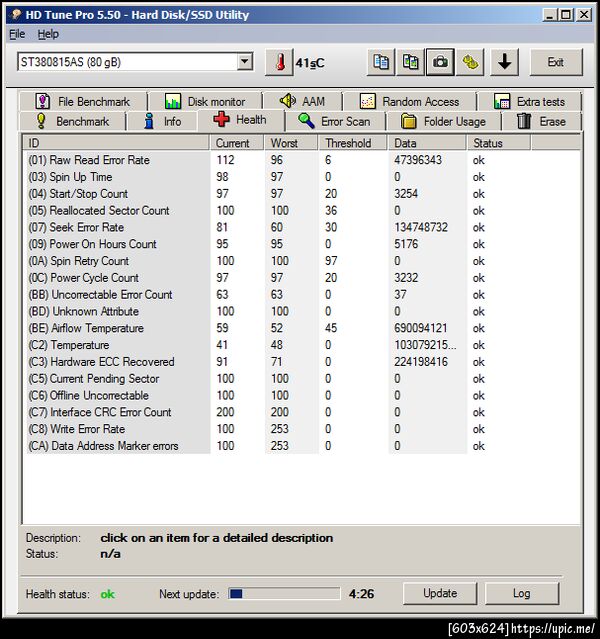Switch to the Random Access tab
This screenshot has height=639, width=600.
tap(409, 101)
